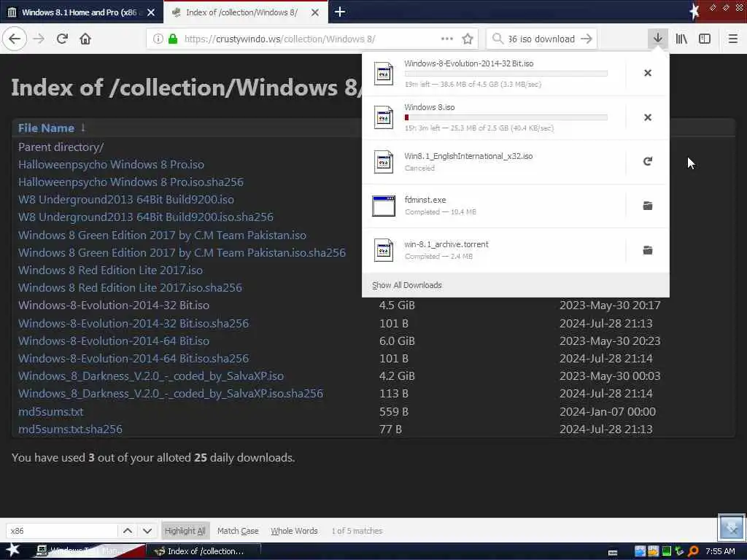Viewport: 747px width, 560px height.
Task: Toggle Highlight All in find bar
Action: click(x=185, y=531)
